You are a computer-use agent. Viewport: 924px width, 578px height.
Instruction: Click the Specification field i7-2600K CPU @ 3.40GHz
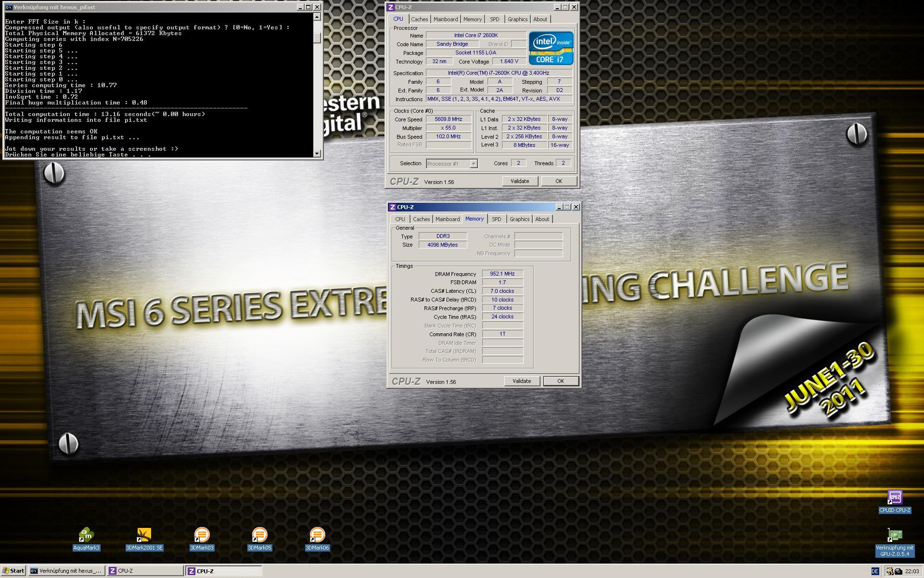499,73
